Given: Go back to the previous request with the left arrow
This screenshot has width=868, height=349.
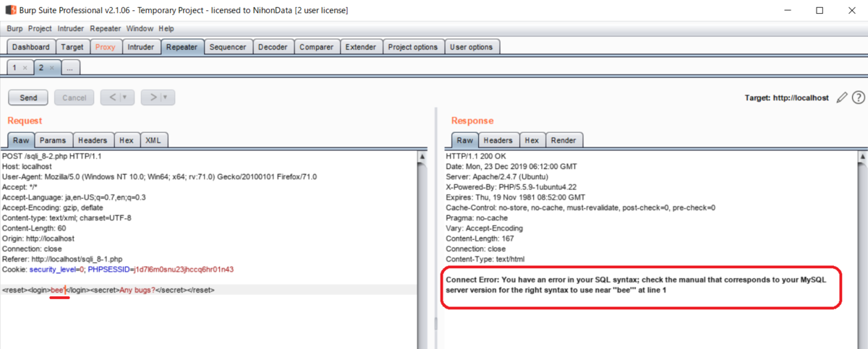Looking at the screenshot, I should [x=113, y=98].
